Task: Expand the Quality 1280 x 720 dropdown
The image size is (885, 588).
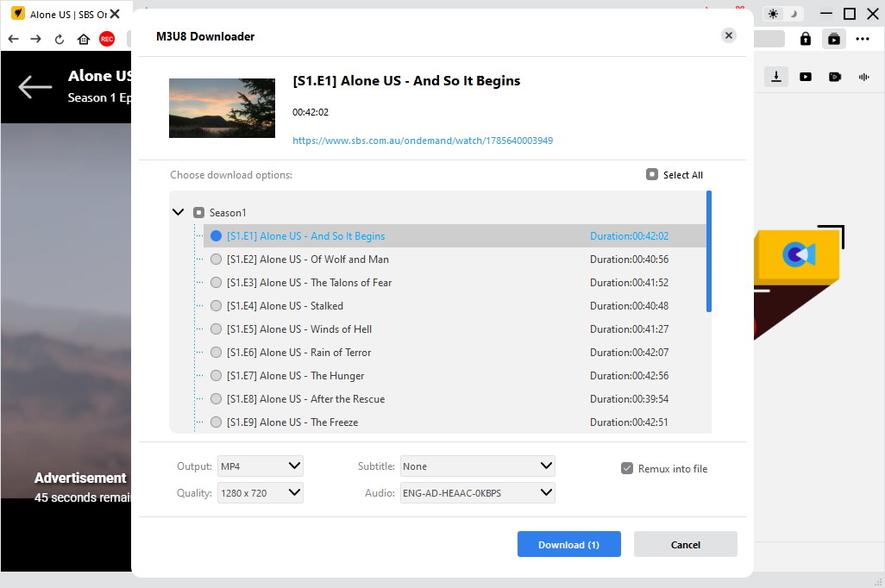Action: point(260,493)
